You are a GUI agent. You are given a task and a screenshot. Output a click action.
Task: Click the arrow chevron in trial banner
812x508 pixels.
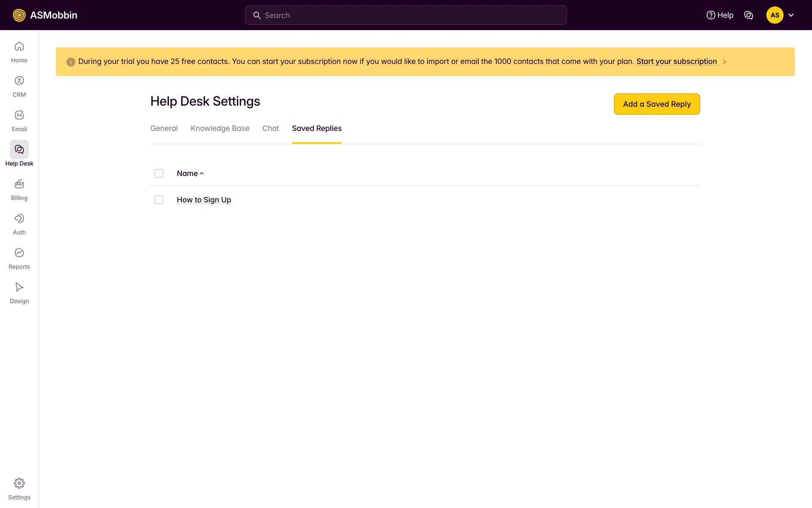[x=724, y=62]
